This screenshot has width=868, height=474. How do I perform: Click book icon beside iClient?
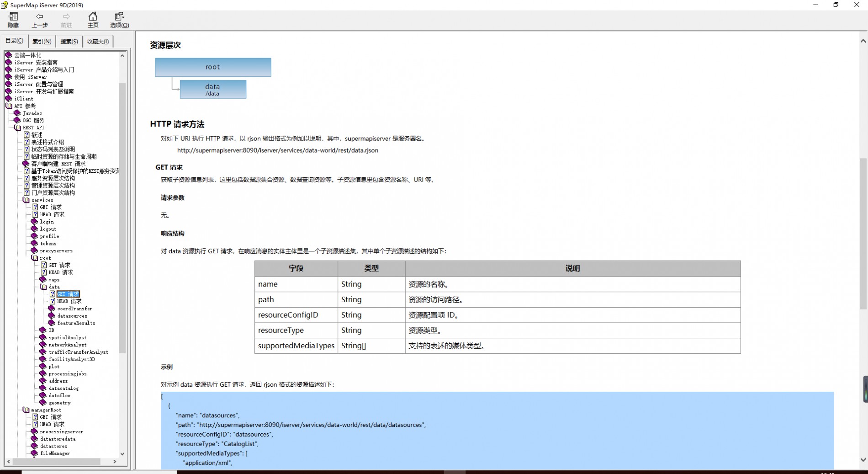8,99
